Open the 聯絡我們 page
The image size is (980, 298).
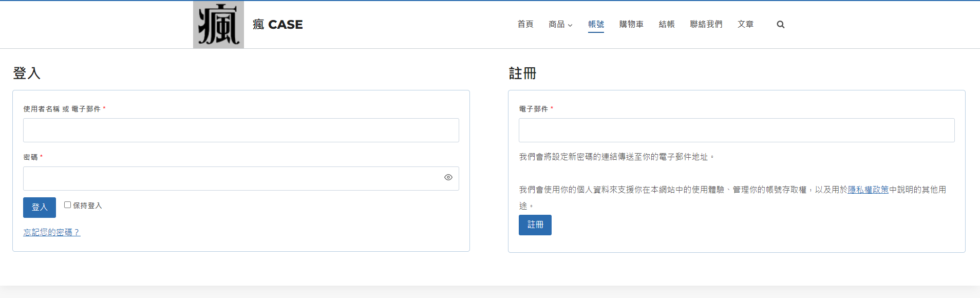point(706,25)
